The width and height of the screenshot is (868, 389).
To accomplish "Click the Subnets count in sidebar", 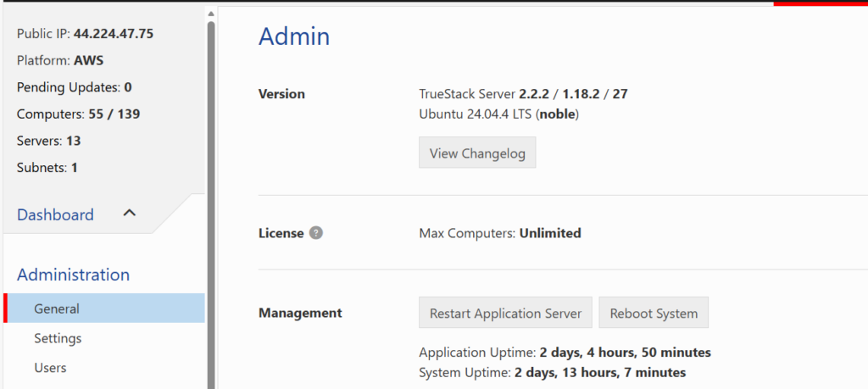I will 74,168.
